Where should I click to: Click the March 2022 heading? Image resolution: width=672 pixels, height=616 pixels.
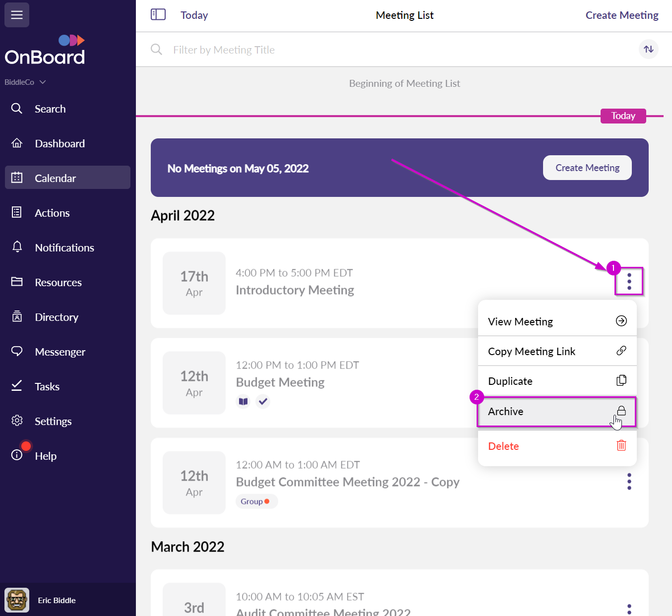pyautogui.click(x=187, y=547)
